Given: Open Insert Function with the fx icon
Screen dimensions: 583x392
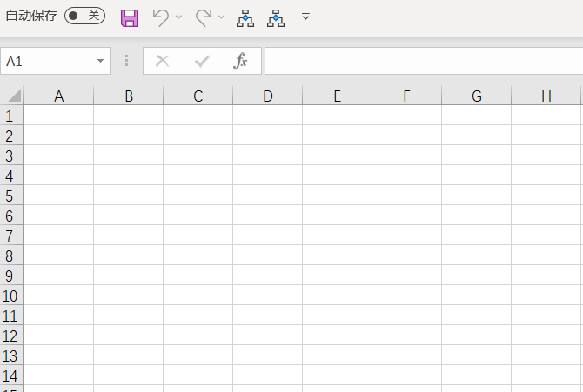Looking at the screenshot, I should [x=240, y=61].
